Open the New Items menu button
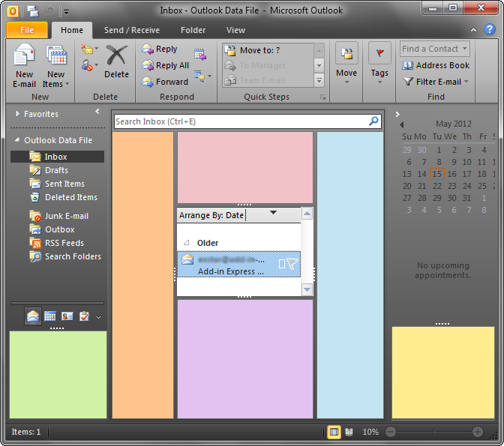The width and height of the screenshot is (504, 446). (x=56, y=66)
